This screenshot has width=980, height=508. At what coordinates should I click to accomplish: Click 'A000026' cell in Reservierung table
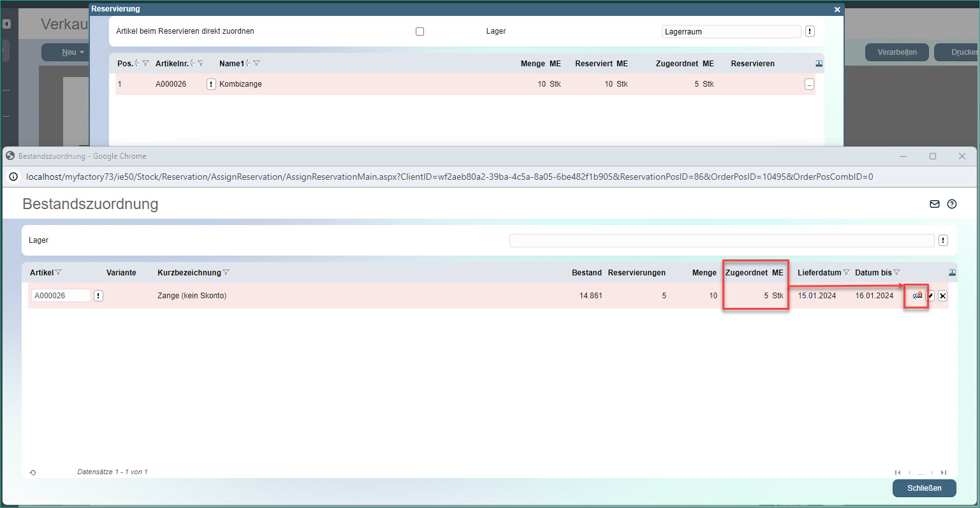171,84
